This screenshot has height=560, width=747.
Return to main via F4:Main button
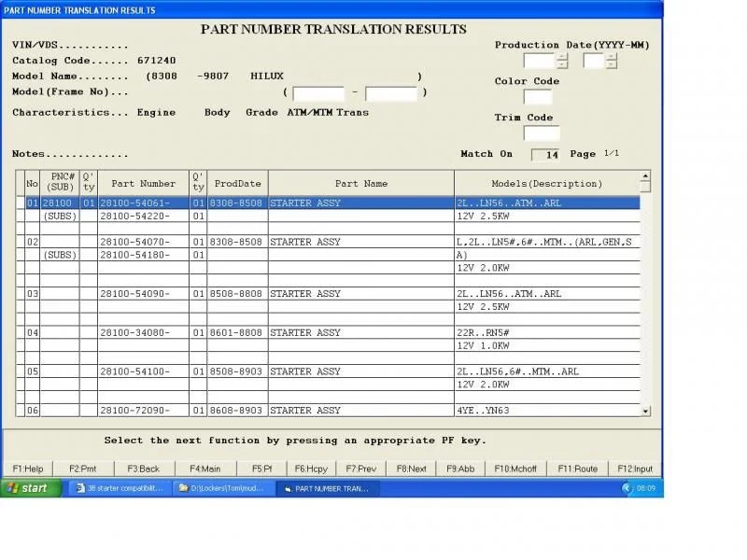(x=204, y=469)
